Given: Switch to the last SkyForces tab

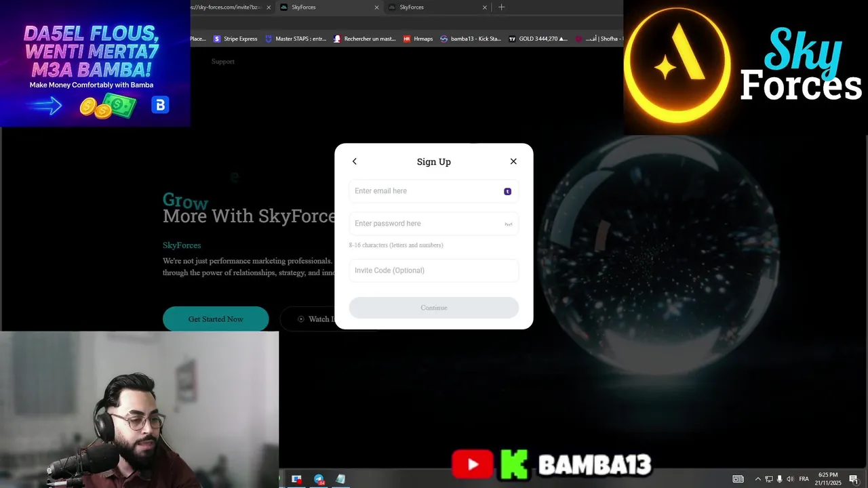Looking at the screenshot, I should [437, 7].
